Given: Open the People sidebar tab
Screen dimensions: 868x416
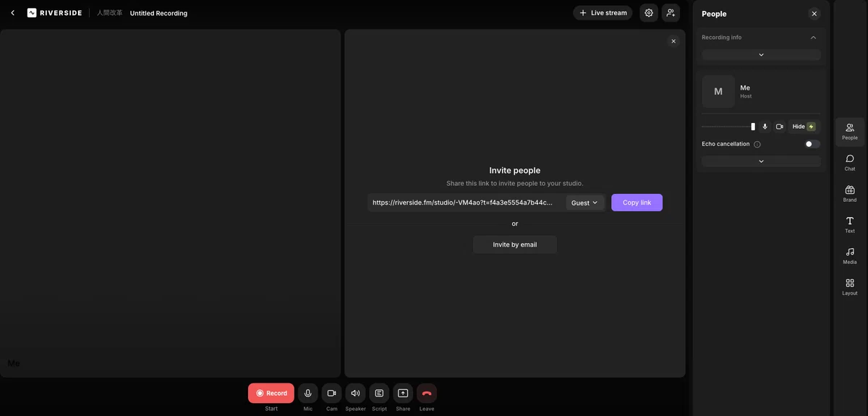Looking at the screenshot, I should [850, 132].
